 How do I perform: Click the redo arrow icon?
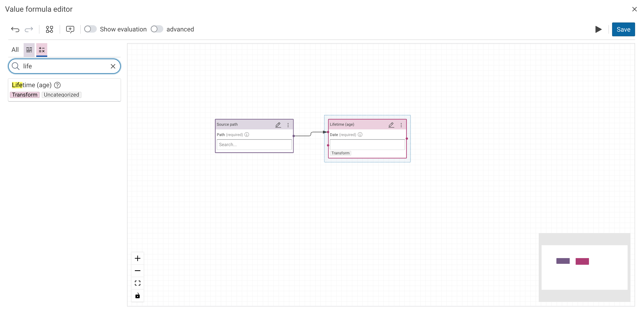[29, 30]
